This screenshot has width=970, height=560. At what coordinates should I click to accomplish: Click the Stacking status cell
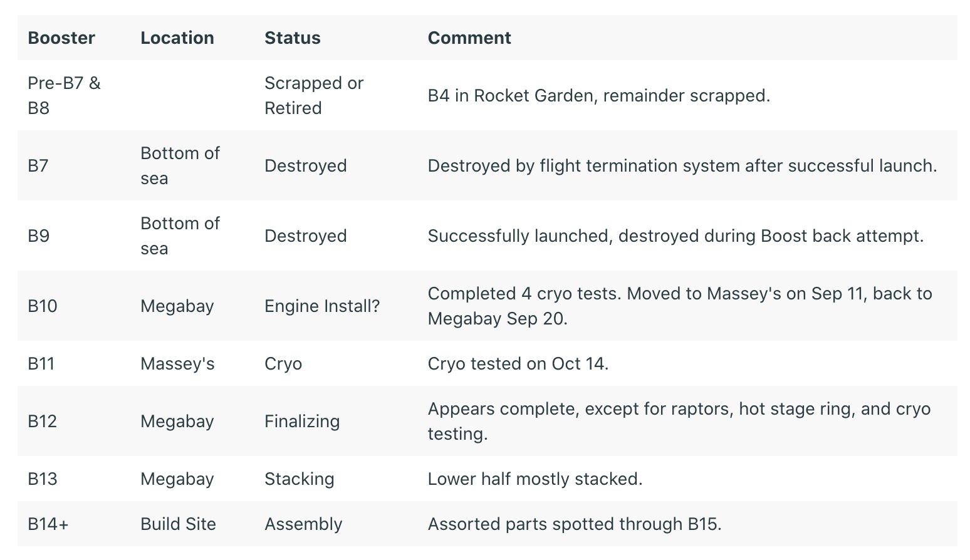tap(300, 479)
